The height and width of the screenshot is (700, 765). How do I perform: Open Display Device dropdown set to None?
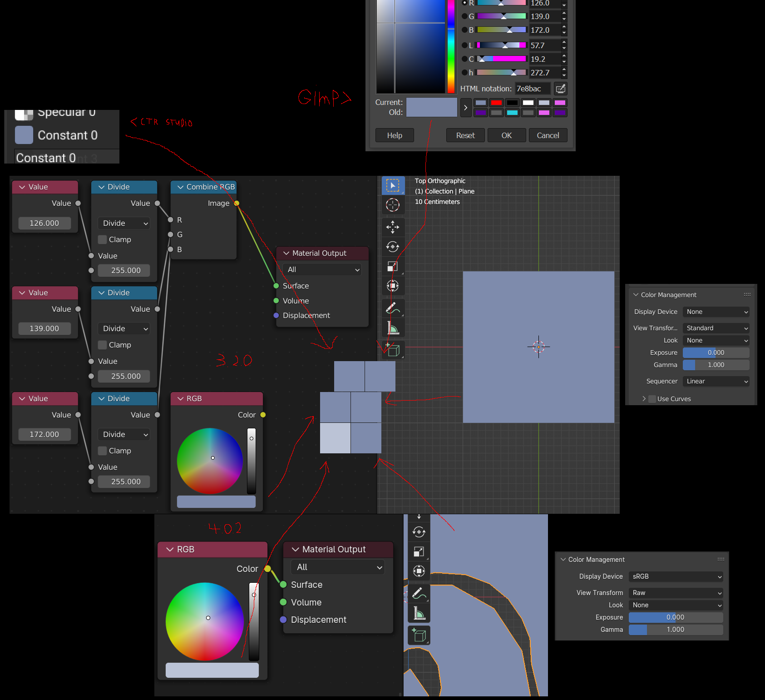(716, 312)
